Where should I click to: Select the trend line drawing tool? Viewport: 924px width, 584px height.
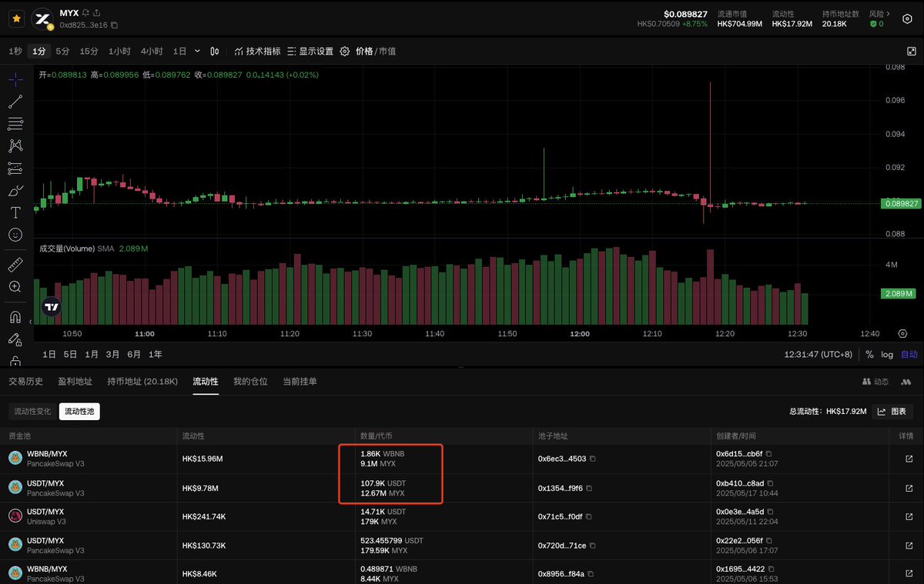15,102
